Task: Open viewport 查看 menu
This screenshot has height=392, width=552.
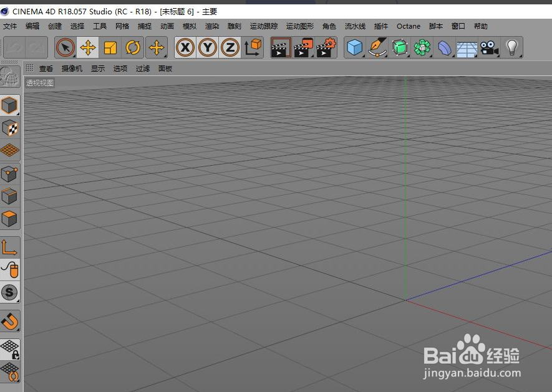Action: click(x=46, y=69)
